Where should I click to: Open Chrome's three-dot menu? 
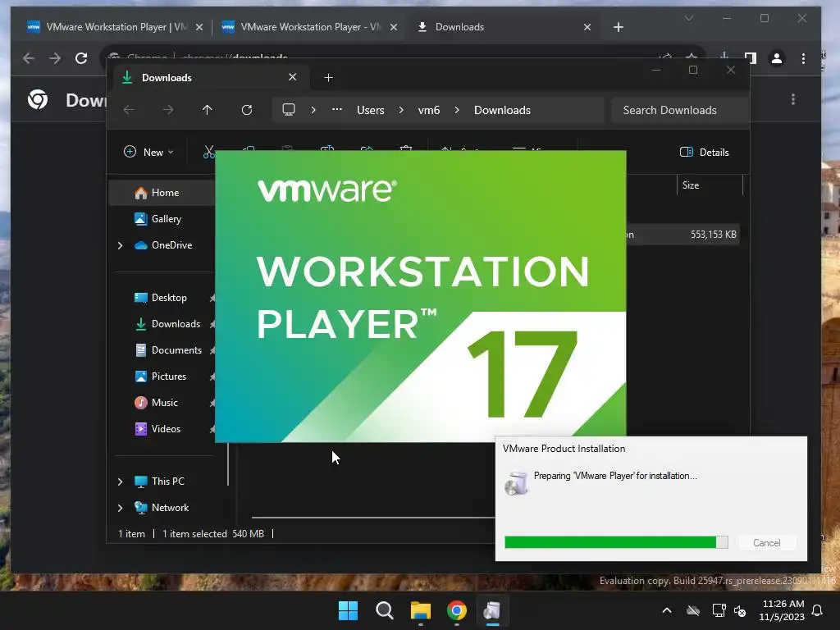[803, 58]
